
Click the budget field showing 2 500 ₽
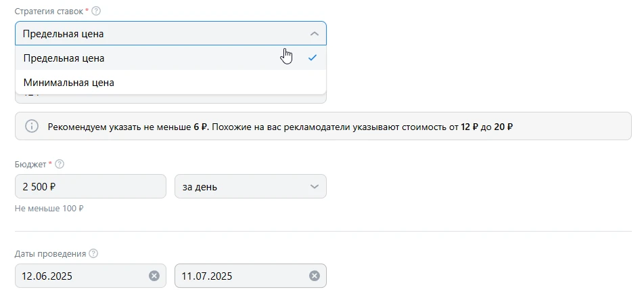pos(90,186)
